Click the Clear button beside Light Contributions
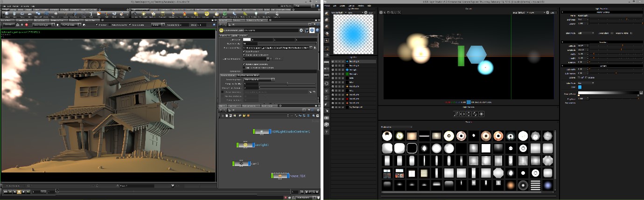 click(278, 59)
